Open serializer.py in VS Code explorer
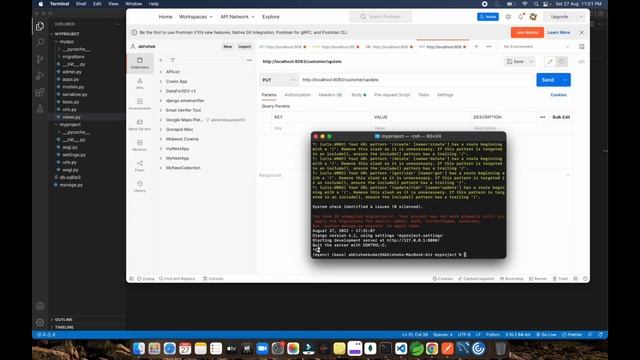This screenshot has width=640, height=360. point(75,94)
